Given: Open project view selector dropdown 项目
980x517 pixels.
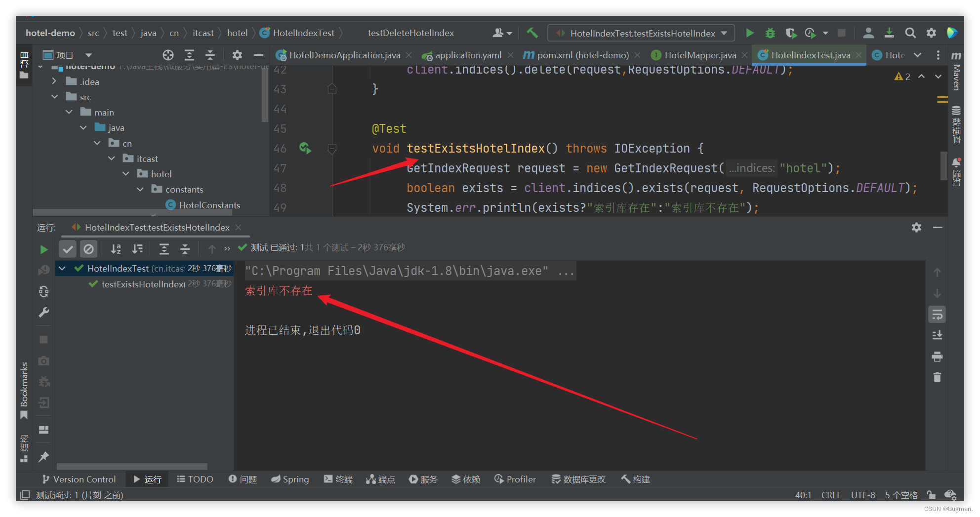Looking at the screenshot, I should 67,55.
